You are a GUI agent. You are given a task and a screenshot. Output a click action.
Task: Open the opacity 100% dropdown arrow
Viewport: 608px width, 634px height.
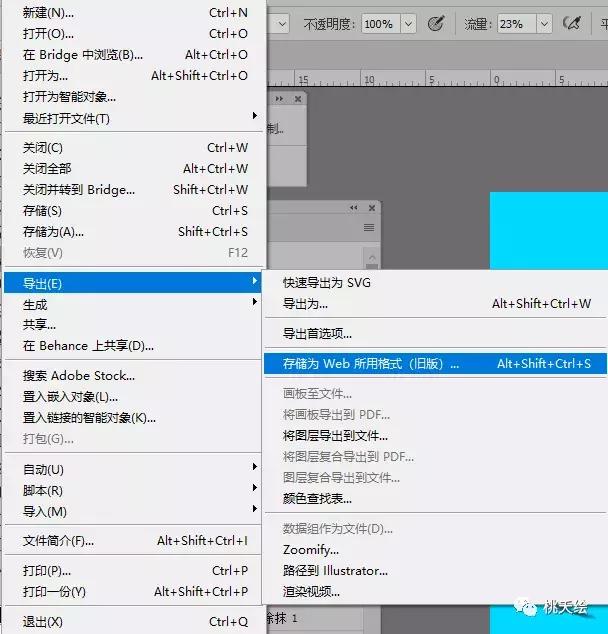(408, 24)
